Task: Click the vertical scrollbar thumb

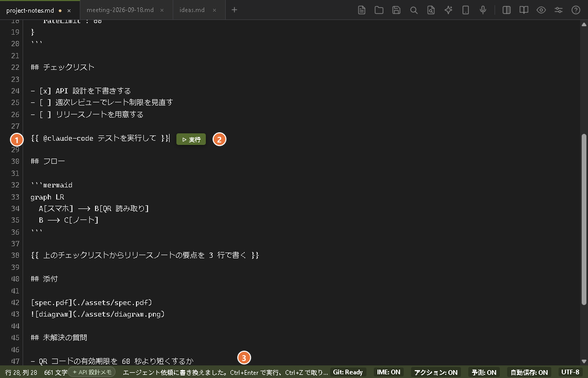Action: coord(583,219)
